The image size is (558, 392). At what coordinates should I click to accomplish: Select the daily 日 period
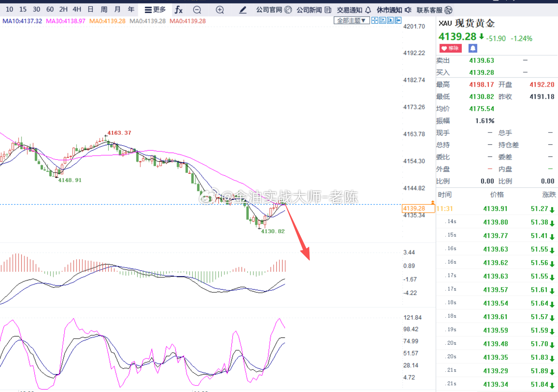click(x=90, y=9)
